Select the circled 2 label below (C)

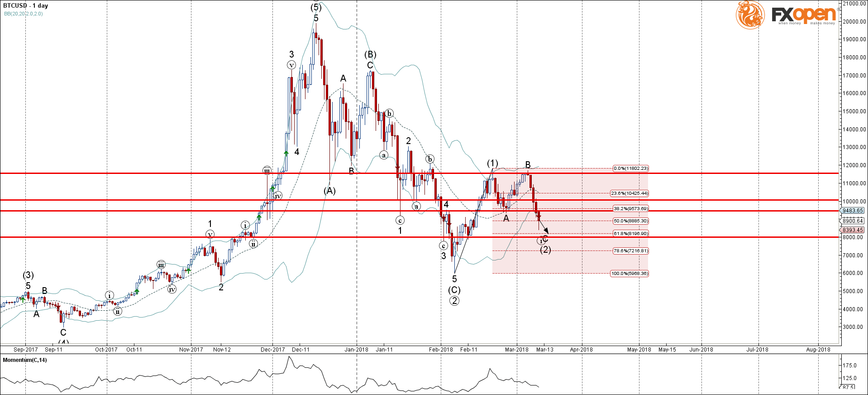coord(454,301)
